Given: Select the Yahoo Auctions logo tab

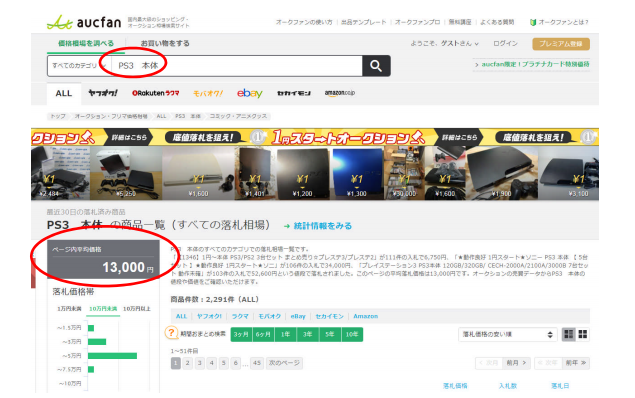Looking at the screenshot, I should point(103,93).
